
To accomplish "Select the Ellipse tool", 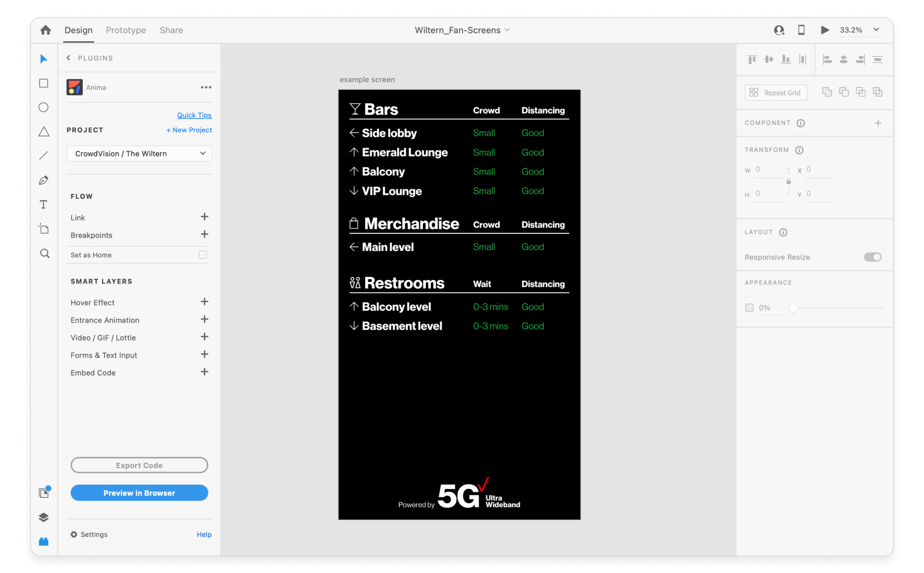I will coord(44,107).
